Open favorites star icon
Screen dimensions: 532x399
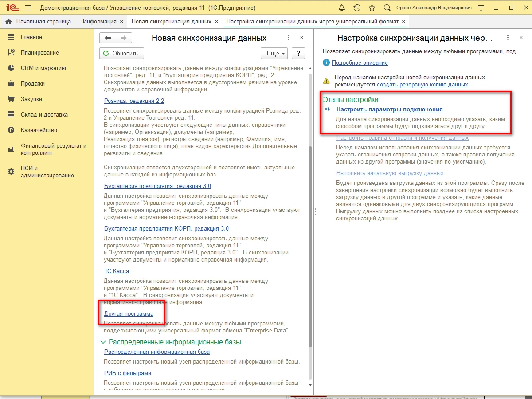[372, 8]
